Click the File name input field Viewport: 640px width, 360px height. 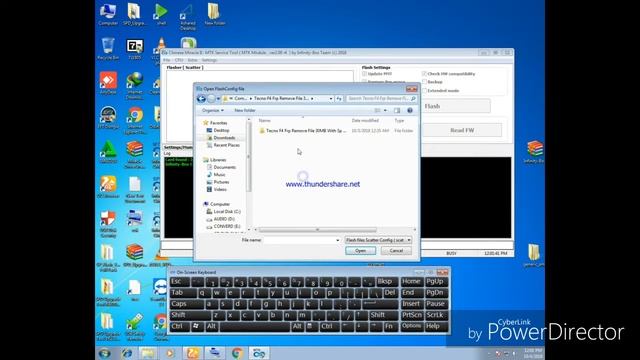point(302,240)
